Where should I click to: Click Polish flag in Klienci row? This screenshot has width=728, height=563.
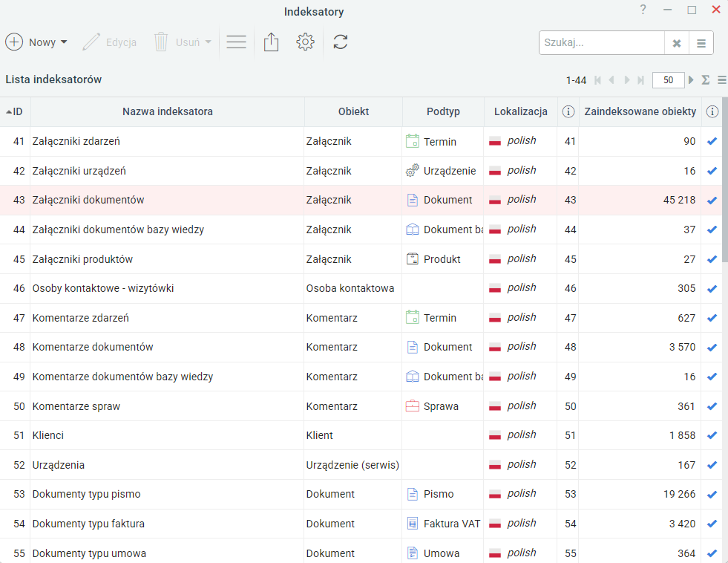tap(495, 436)
